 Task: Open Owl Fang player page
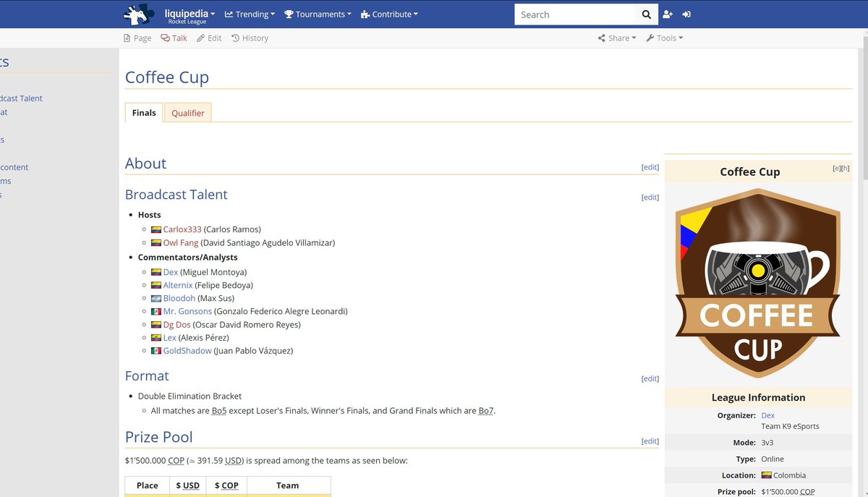181,243
